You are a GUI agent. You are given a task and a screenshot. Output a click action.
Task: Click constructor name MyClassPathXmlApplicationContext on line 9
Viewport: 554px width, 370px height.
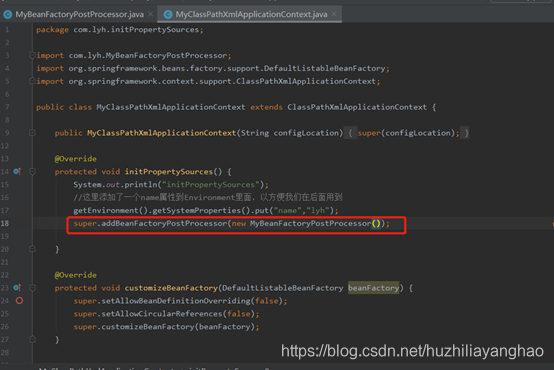click(161, 133)
